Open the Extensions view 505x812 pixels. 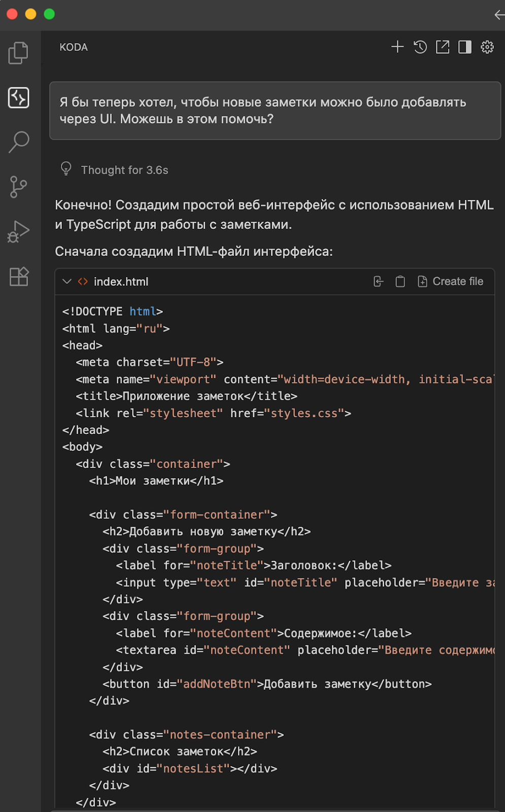pos(19,277)
